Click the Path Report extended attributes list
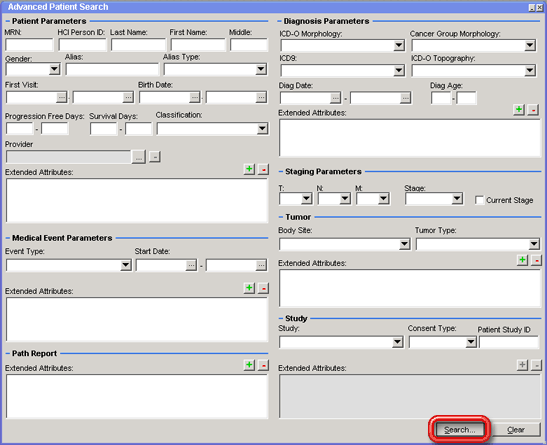Viewport: 547px width, 445px height. (137, 396)
